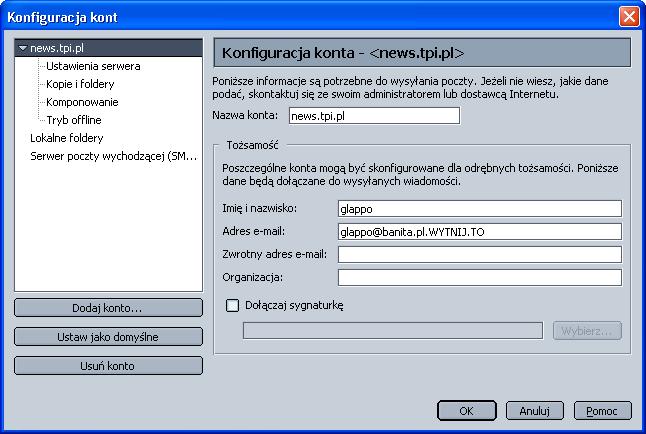Click the Adres e-mail input field
Viewport: 646px width, 434px height.
[x=479, y=232]
